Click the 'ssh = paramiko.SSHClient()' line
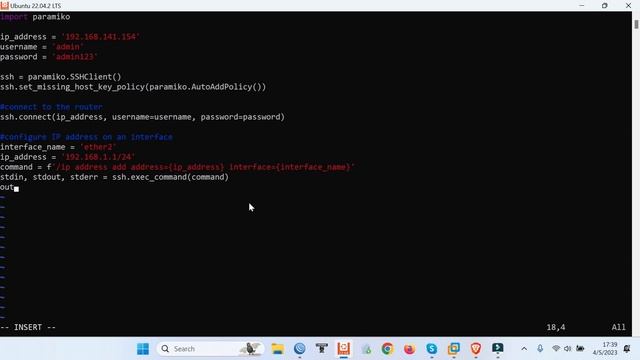Image resolution: width=640 pixels, height=360 pixels. pyautogui.click(x=61, y=77)
